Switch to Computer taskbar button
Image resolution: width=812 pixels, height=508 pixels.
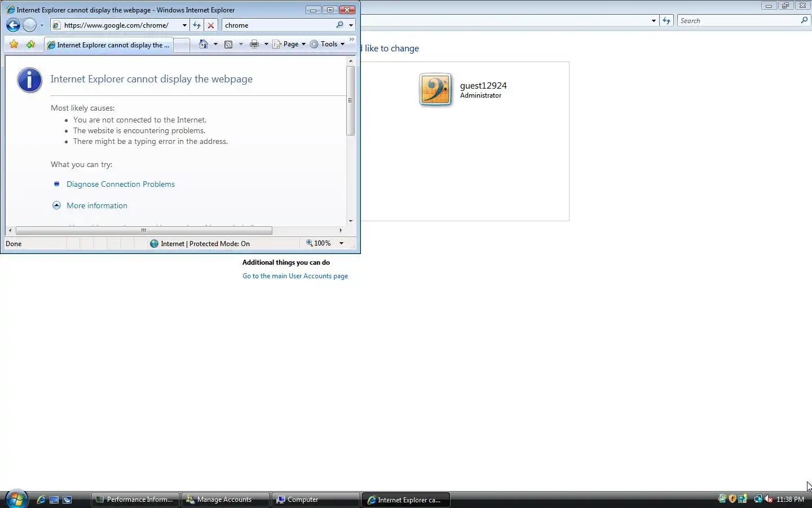click(316, 500)
